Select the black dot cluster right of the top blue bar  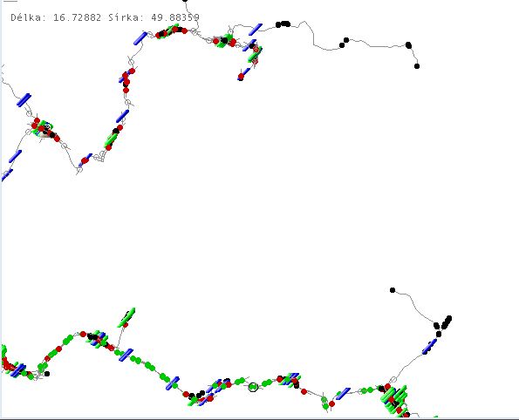283,24
